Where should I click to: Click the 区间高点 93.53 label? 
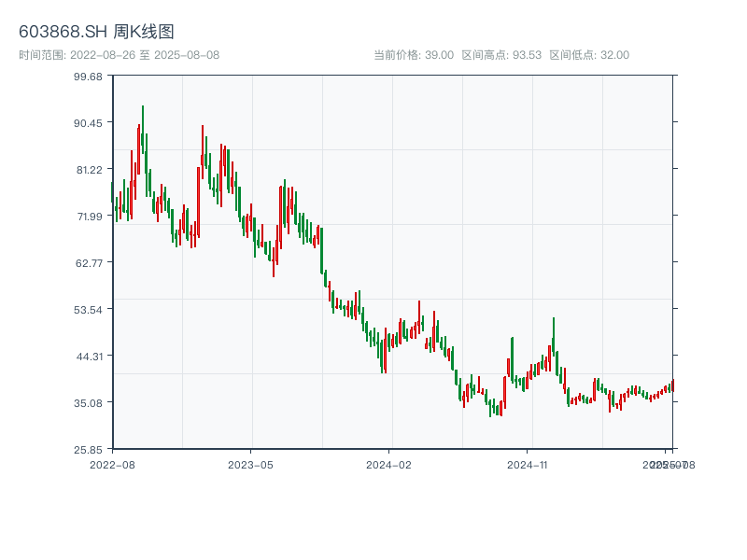(x=501, y=55)
